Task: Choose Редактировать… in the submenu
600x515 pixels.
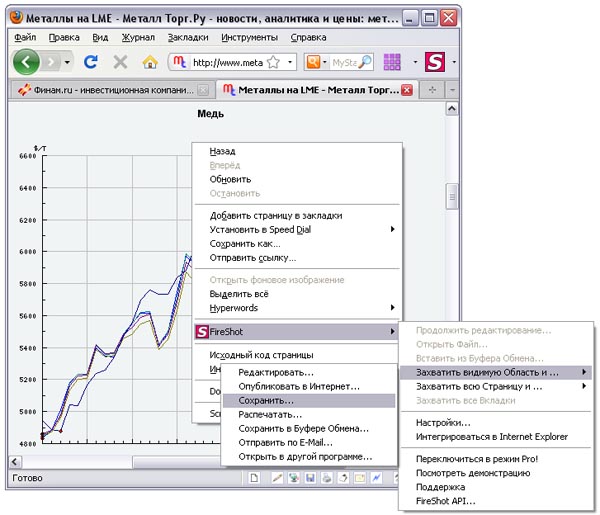Action: click(x=309, y=372)
